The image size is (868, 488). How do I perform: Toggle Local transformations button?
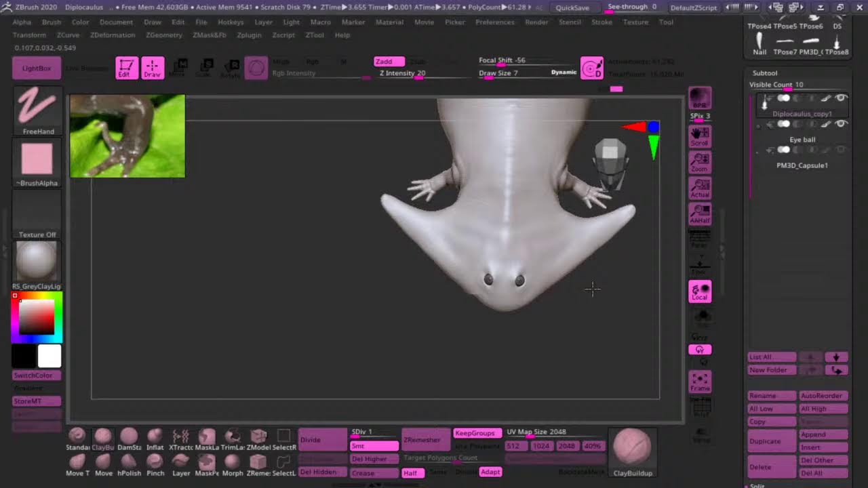pyautogui.click(x=700, y=291)
